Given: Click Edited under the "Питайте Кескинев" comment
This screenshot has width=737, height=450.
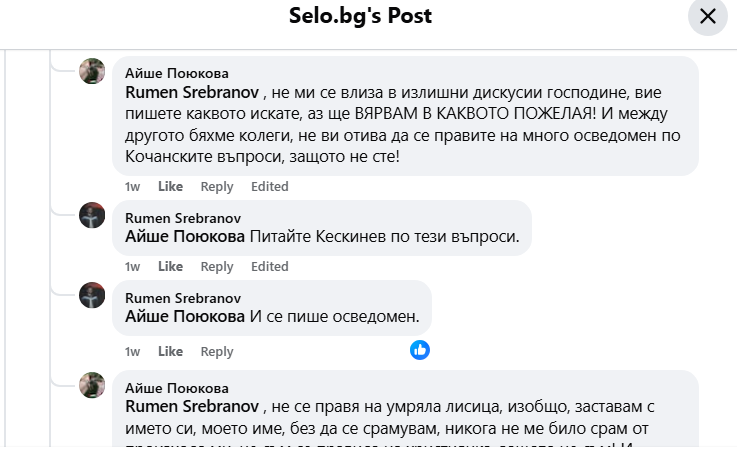Looking at the screenshot, I should 269,267.
